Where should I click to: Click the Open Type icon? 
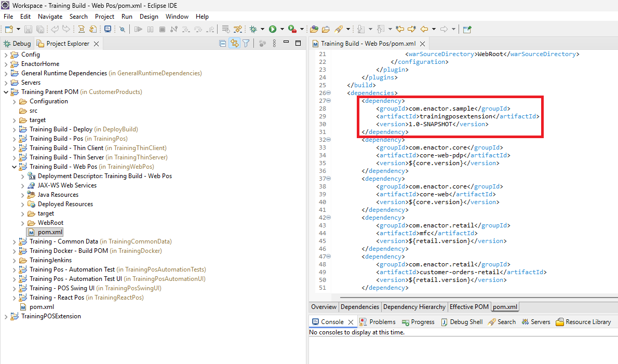pyautogui.click(x=314, y=29)
